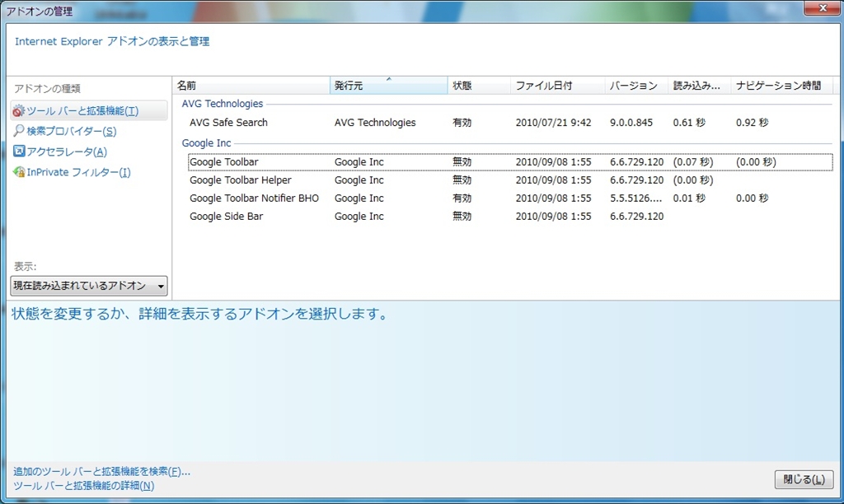Click the Toolbars and Extensions gear icon
This screenshot has width=844, height=504.
[19, 111]
